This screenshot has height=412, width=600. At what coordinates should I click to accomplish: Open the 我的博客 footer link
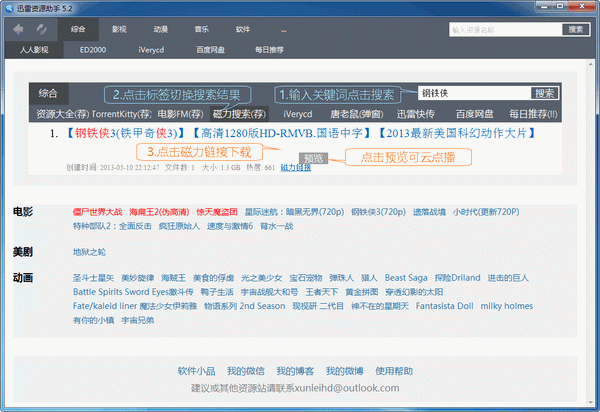pos(295,371)
